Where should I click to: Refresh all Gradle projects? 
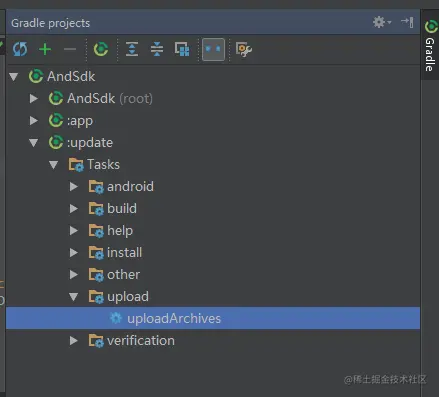tap(20, 49)
